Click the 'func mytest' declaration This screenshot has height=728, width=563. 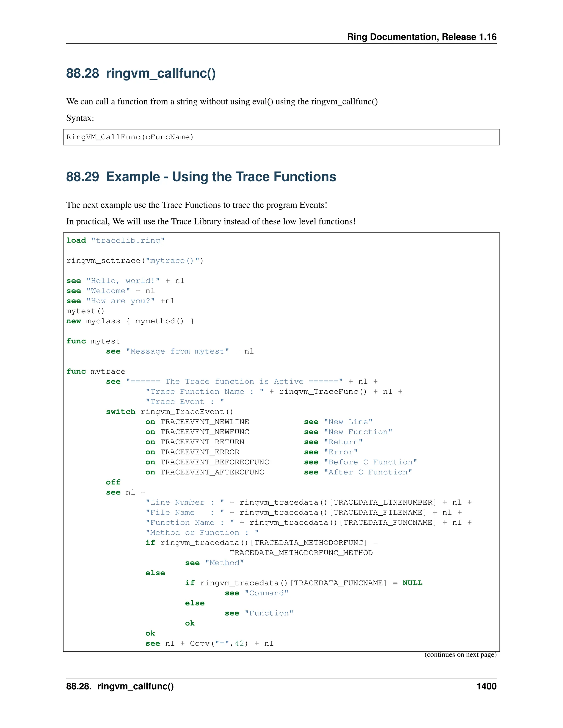(x=93, y=341)
